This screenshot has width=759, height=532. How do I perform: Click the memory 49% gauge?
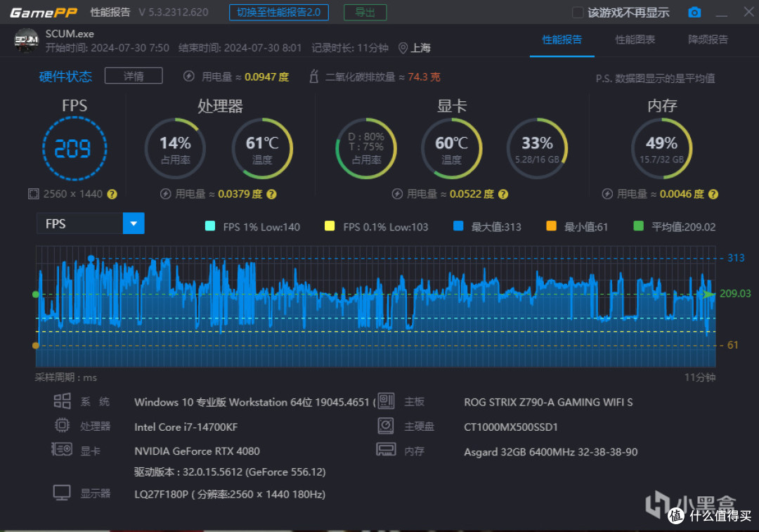coord(662,148)
